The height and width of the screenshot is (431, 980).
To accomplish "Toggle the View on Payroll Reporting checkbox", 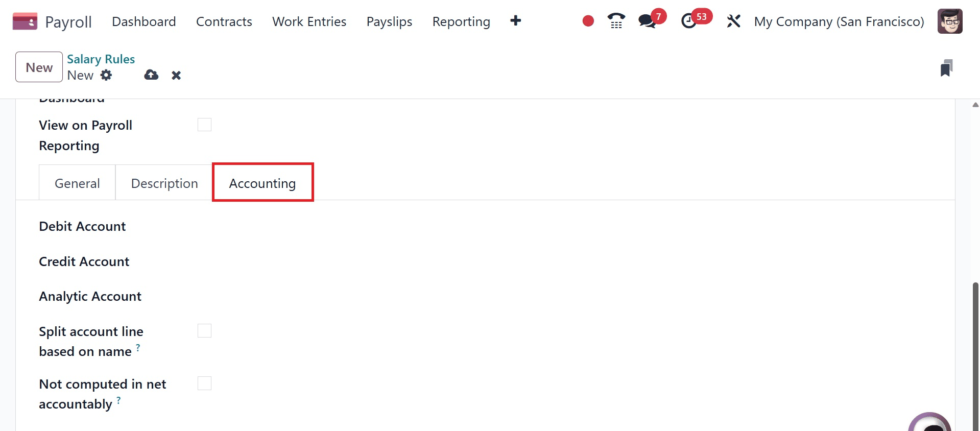I will pyautogui.click(x=204, y=125).
